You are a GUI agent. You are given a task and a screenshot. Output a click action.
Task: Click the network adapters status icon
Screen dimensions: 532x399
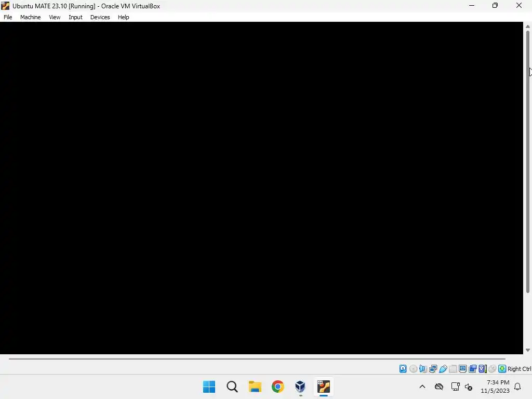tap(433, 369)
